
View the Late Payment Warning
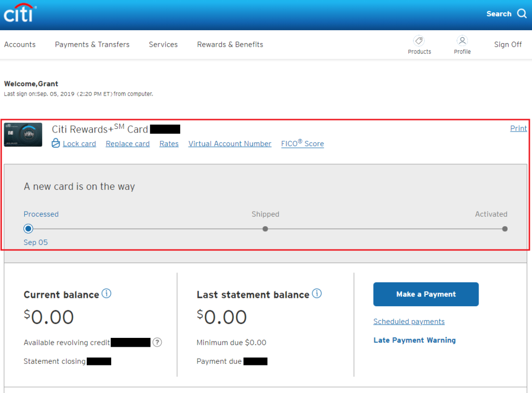[x=414, y=340]
